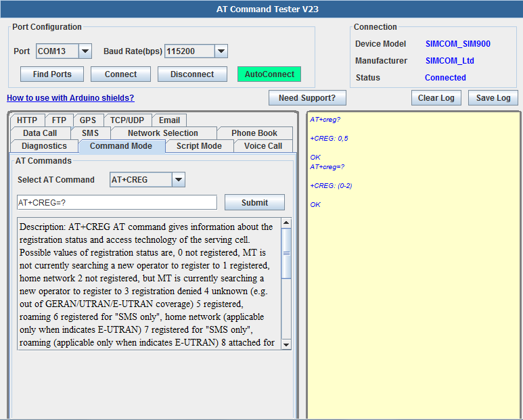Click the Find Ports button
The image size is (523, 420).
pos(52,74)
